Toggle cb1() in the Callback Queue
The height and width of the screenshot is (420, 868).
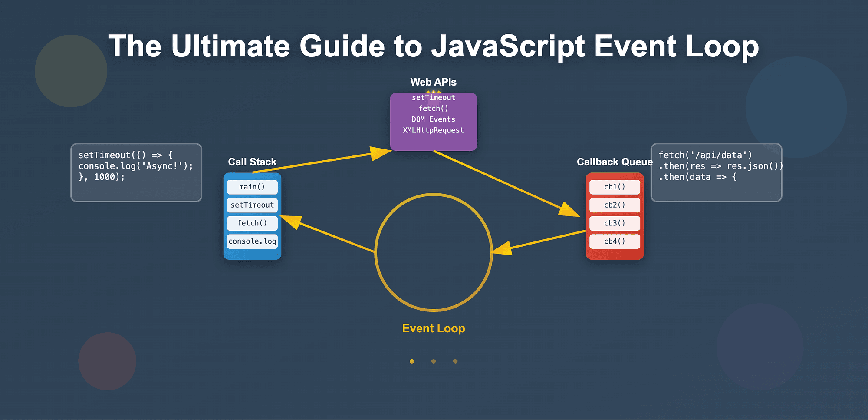tap(615, 187)
